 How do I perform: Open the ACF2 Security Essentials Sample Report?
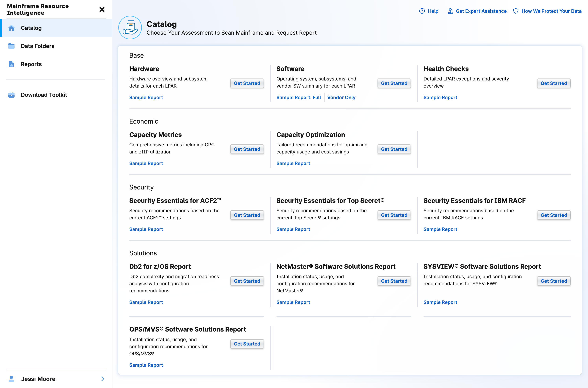point(146,229)
